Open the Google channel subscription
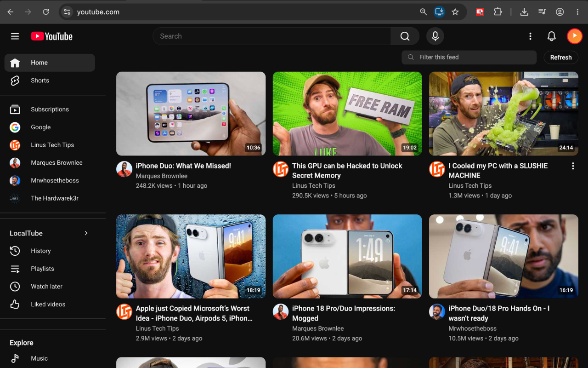The height and width of the screenshot is (368, 588). (x=50, y=127)
